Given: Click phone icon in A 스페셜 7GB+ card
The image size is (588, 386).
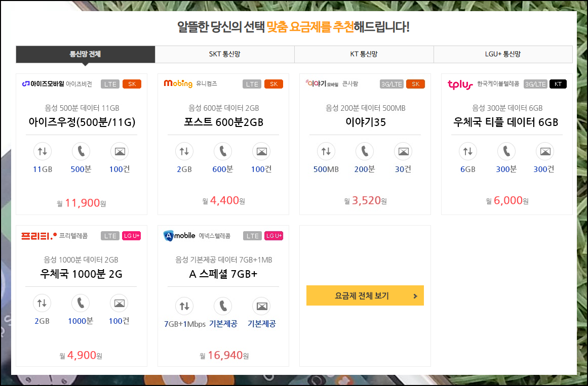Looking at the screenshot, I should tap(223, 306).
